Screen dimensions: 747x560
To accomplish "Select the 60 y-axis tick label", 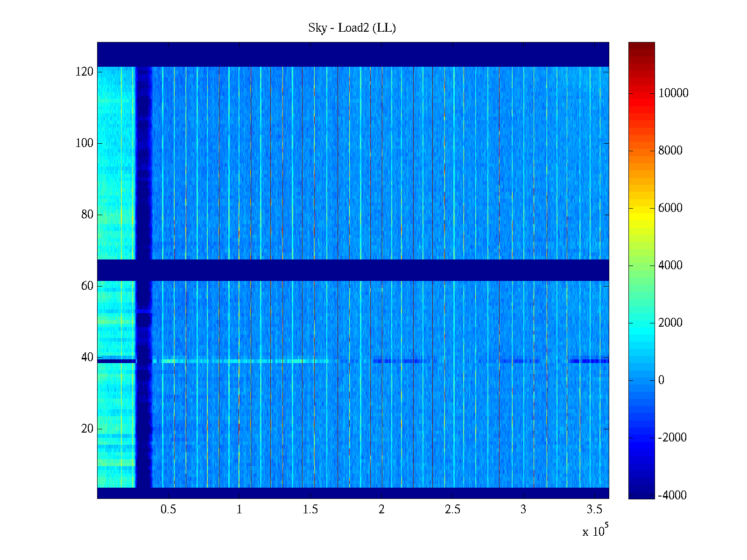I will [87, 286].
